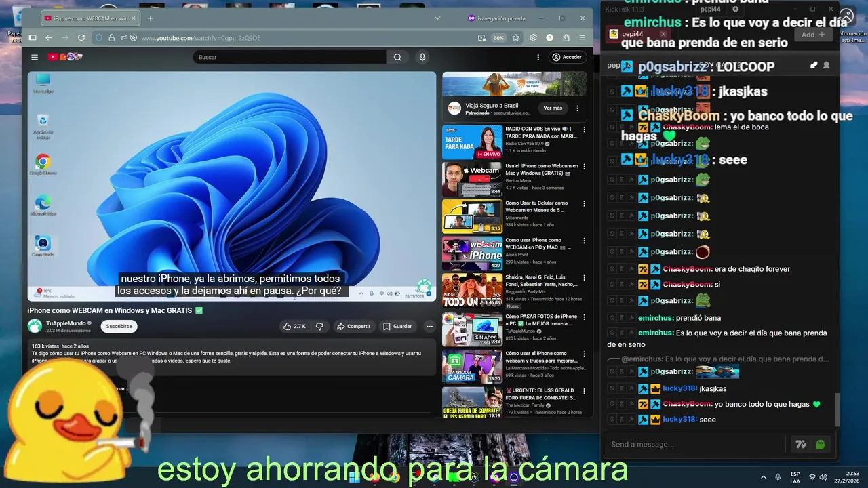Click the Add chatroom button
The width and height of the screenshot is (868, 488).
coord(813,35)
